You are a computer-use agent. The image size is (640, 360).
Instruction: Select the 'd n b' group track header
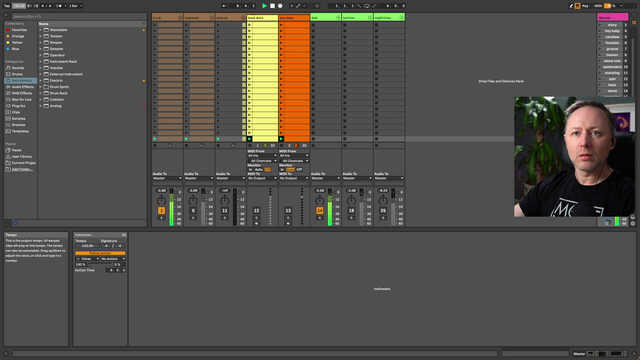pos(167,18)
